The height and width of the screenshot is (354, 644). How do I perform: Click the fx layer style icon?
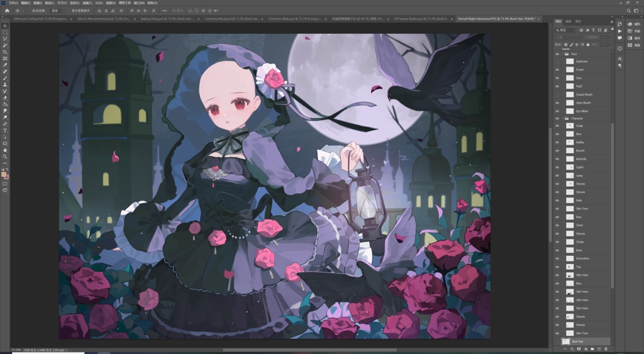[572, 349]
